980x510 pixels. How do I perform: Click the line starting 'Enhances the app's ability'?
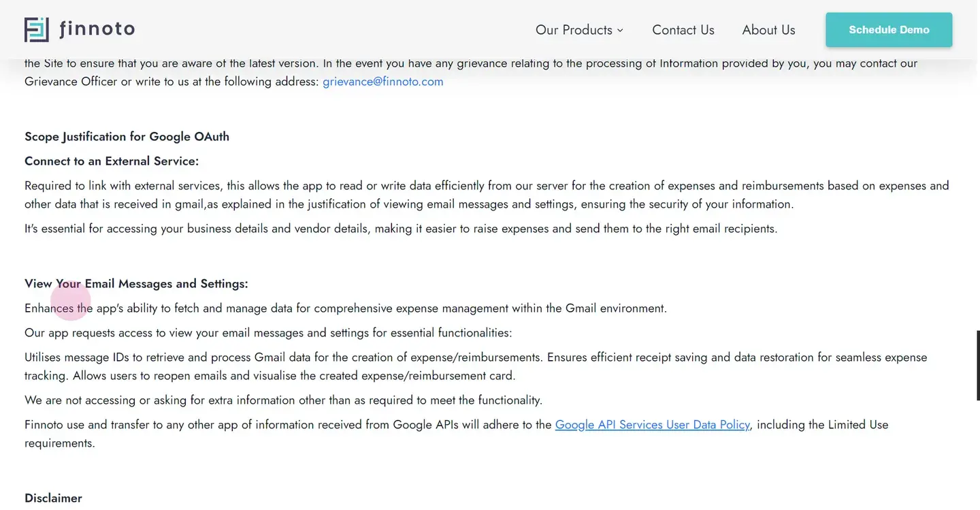346,308
